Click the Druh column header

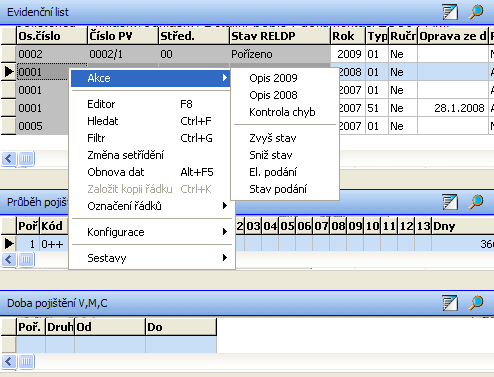point(60,327)
